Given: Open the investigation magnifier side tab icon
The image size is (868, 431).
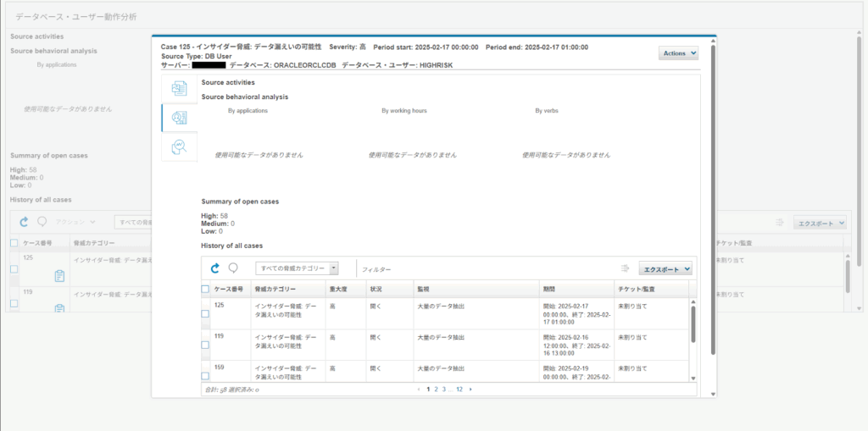Looking at the screenshot, I should point(180,146).
